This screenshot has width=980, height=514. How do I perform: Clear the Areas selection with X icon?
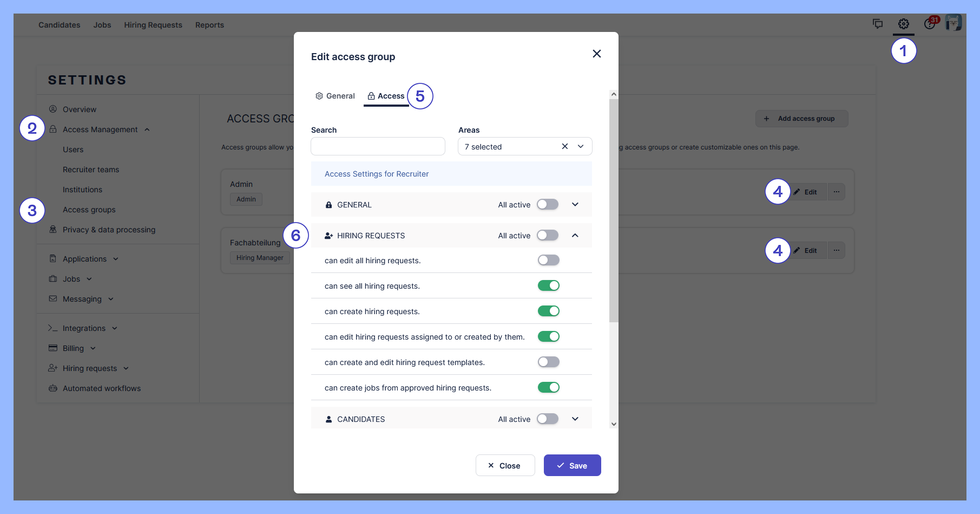tap(564, 147)
